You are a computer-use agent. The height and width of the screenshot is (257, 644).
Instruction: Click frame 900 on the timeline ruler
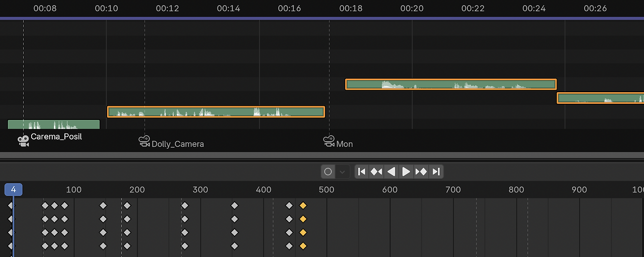pos(580,189)
